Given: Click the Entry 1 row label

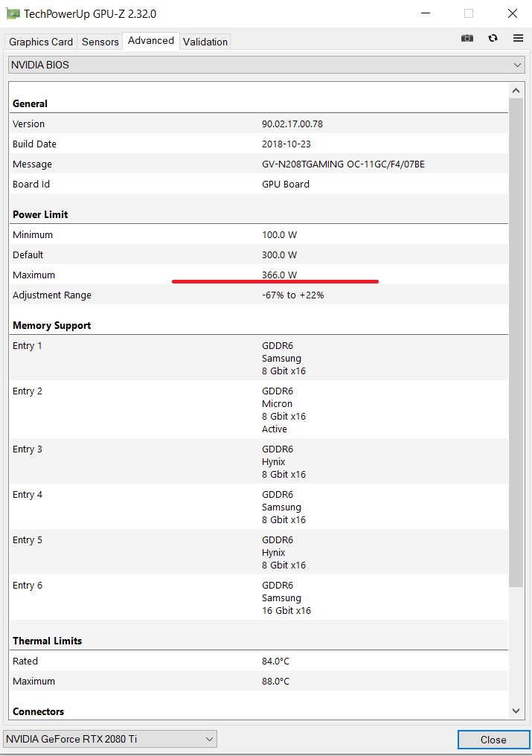Looking at the screenshot, I should tap(27, 346).
